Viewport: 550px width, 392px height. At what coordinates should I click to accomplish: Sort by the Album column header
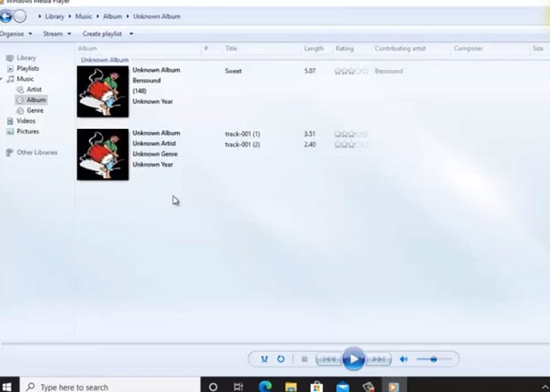pos(87,49)
